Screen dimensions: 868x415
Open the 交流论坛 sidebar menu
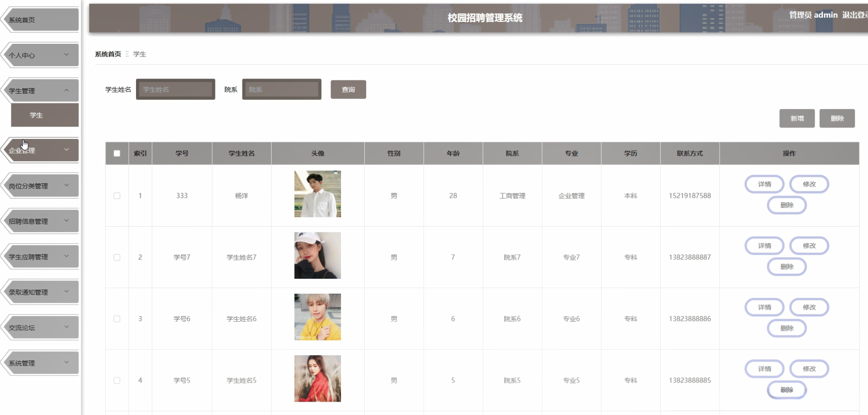click(x=41, y=328)
